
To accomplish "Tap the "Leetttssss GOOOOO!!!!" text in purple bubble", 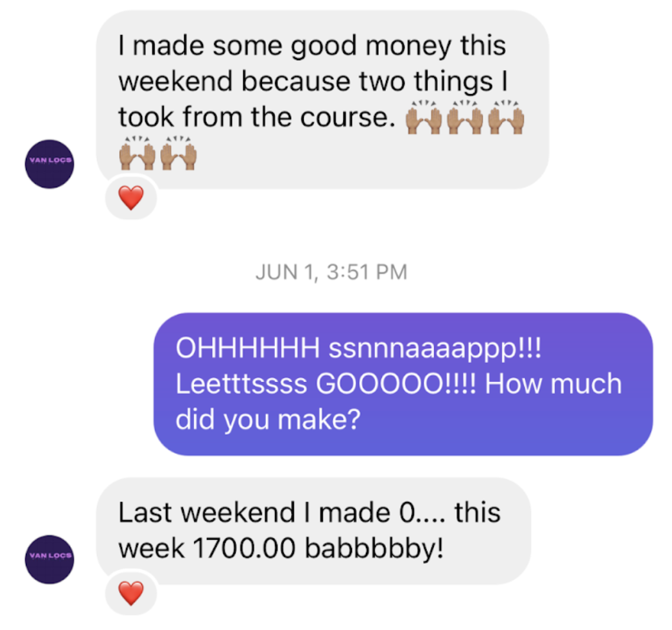I will (326, 384).
